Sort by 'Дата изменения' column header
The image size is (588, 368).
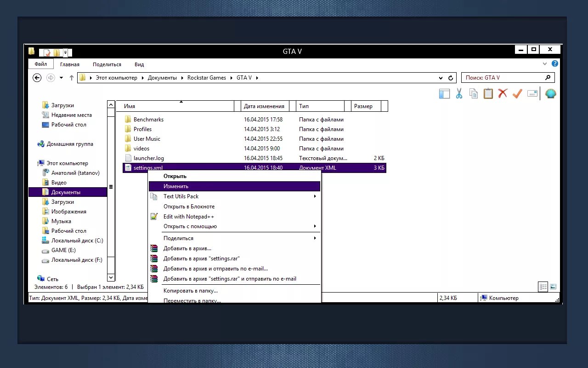coord(266,106)
